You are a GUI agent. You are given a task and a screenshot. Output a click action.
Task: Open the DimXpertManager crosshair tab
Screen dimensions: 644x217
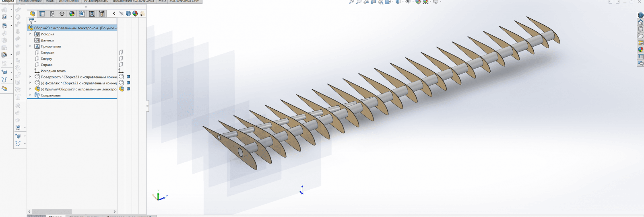coord(62,14)
